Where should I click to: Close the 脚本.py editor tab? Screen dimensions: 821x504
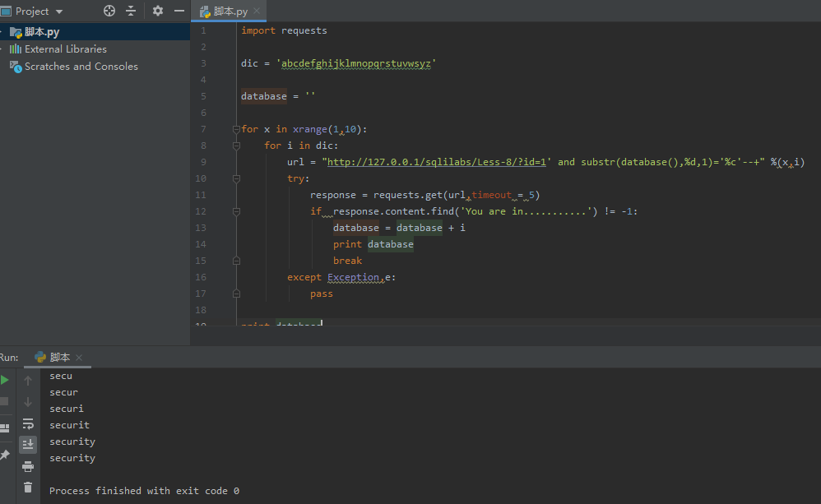pos(257,11)
